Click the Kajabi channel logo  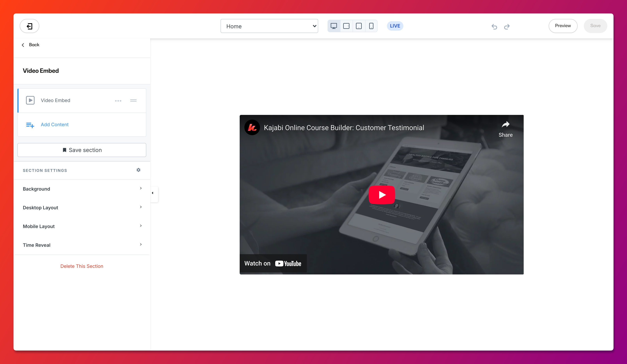(x=252, y=127)
